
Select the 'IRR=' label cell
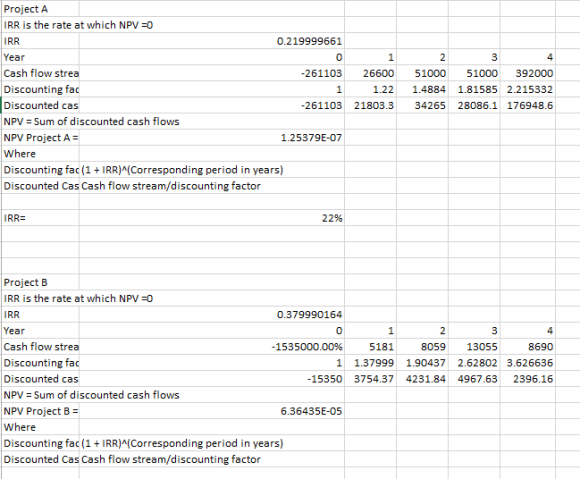[x=40, y=218]
